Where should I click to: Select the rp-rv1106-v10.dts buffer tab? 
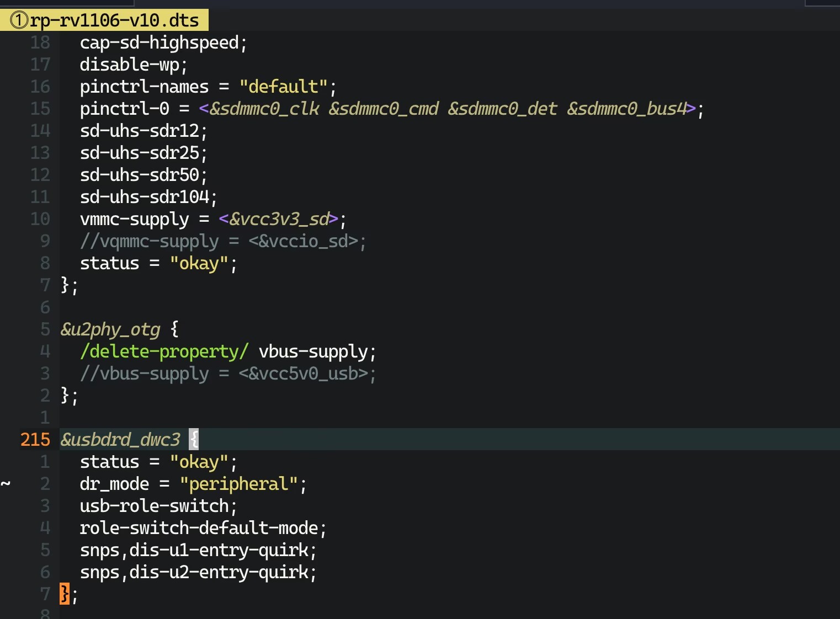coord(114,20)
